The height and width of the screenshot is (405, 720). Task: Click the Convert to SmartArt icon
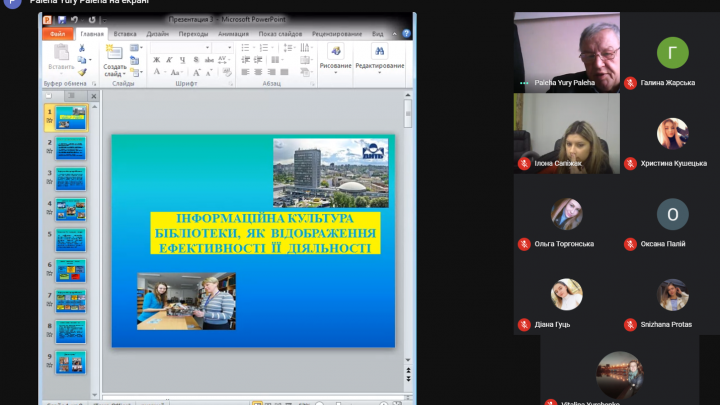point(305,72)
